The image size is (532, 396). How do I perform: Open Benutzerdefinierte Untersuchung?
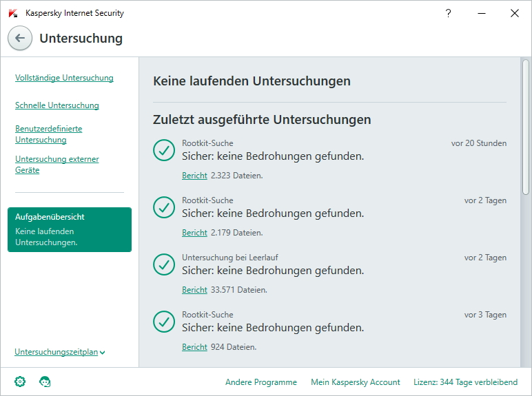coord(48,134)
